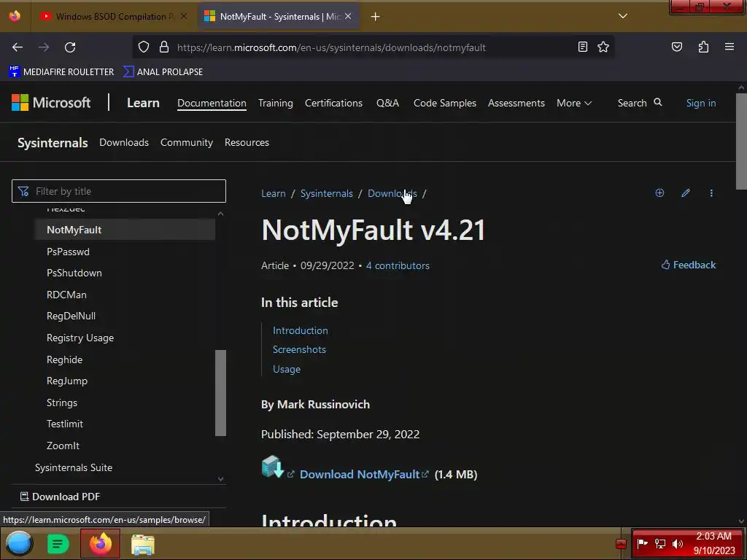The height and width of the screenshot is (560, 747).
Task: Click the Download NotMyFault link
Action: 360,474
